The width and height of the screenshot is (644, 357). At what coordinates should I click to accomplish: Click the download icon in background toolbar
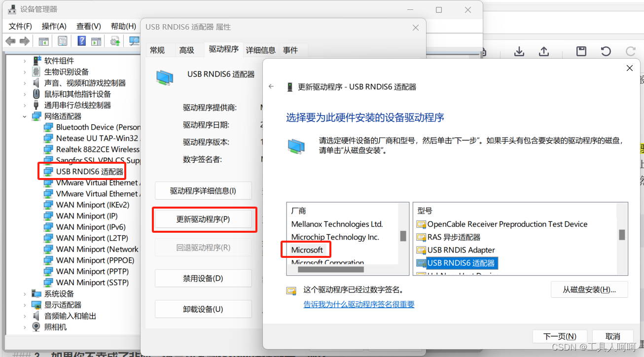[519, 52]
